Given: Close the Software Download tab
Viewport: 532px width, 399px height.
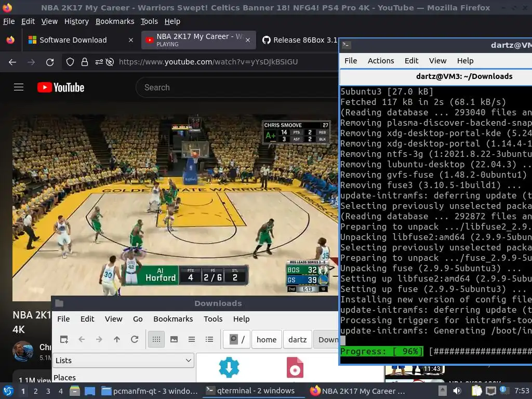Looking at the screenshot, I should [130, 40].
